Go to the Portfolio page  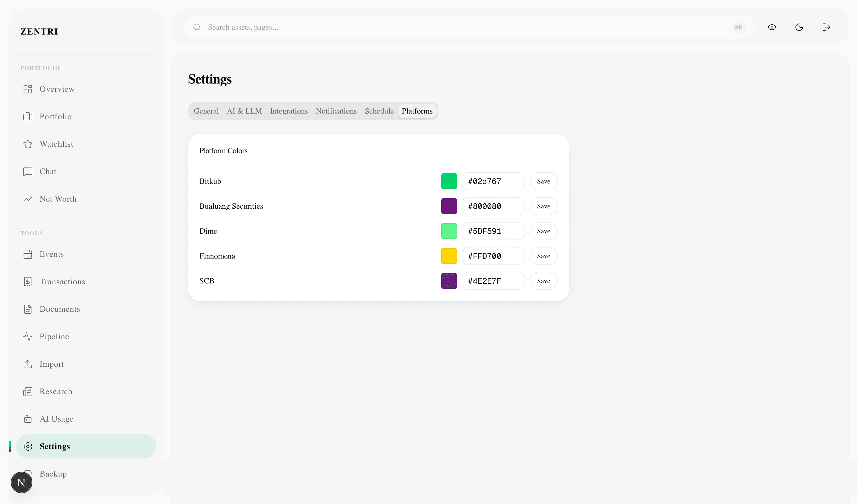pyautogui.click(x=86, y=117)
